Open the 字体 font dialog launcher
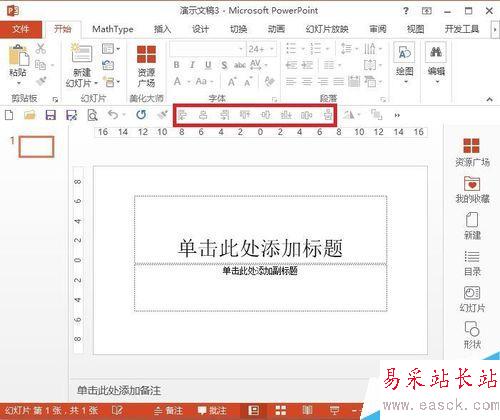500x420 pixels. pyautogui.click(x=274, y=99)
